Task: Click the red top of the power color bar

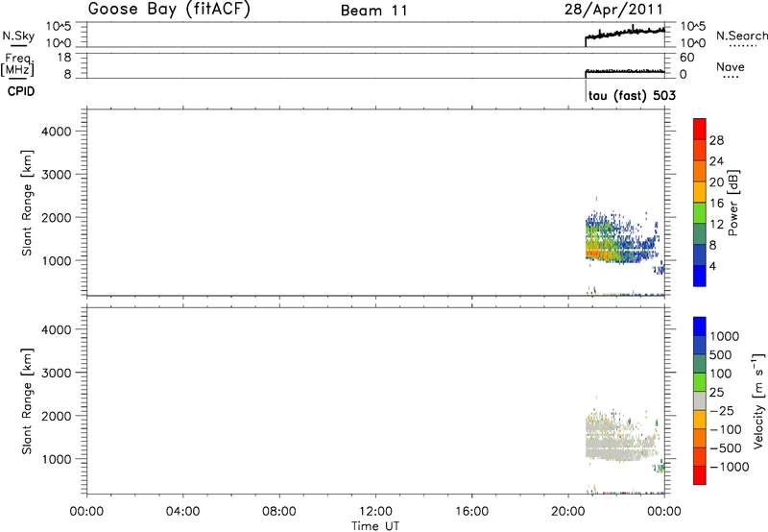Action: pyautogui.click(x=700, y=129)
